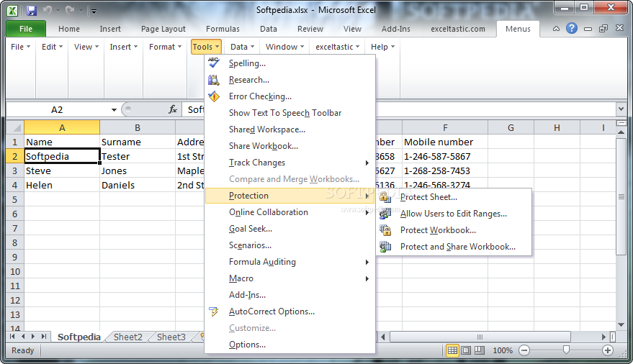Screen dimensions: 633x364
Task: Switch to the Page Layout ribbon tab
Action: coord(163,29)
